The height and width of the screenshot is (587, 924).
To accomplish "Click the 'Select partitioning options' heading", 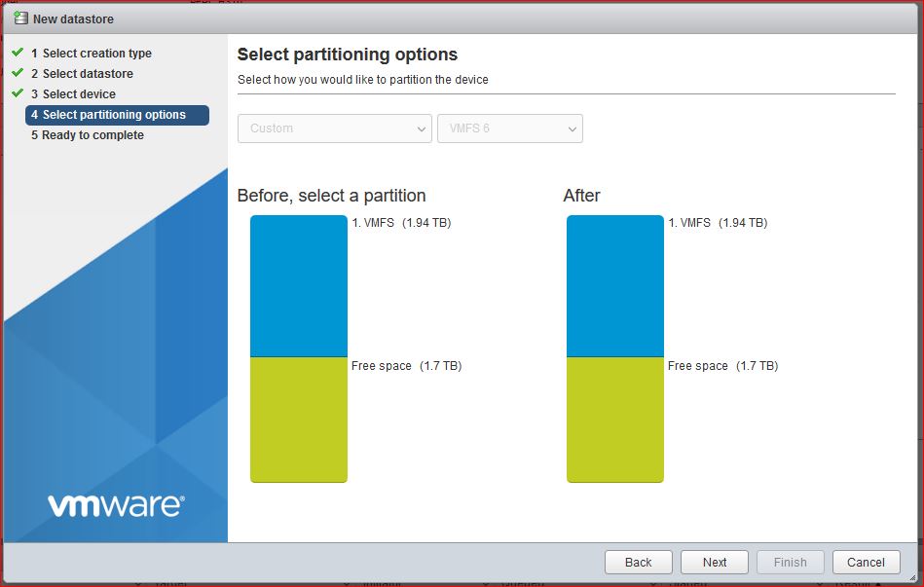I will click(347, 55).
